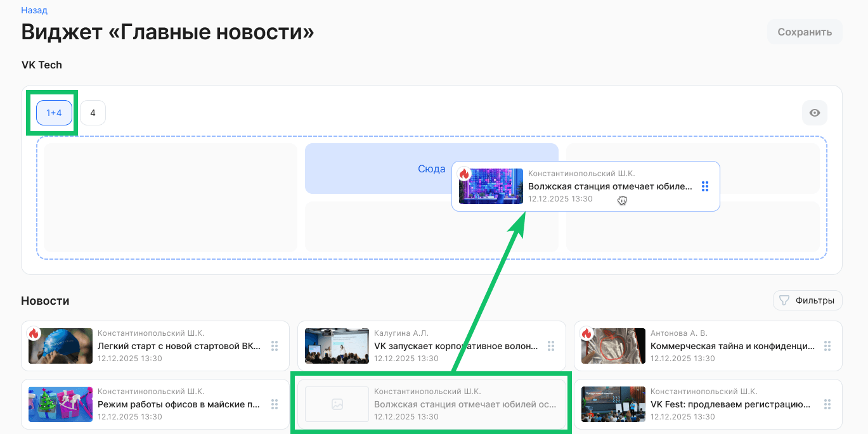868x434 pixels.
Task: Click the drag handle on 'Режим работы офисов' card
Action: 274,404
